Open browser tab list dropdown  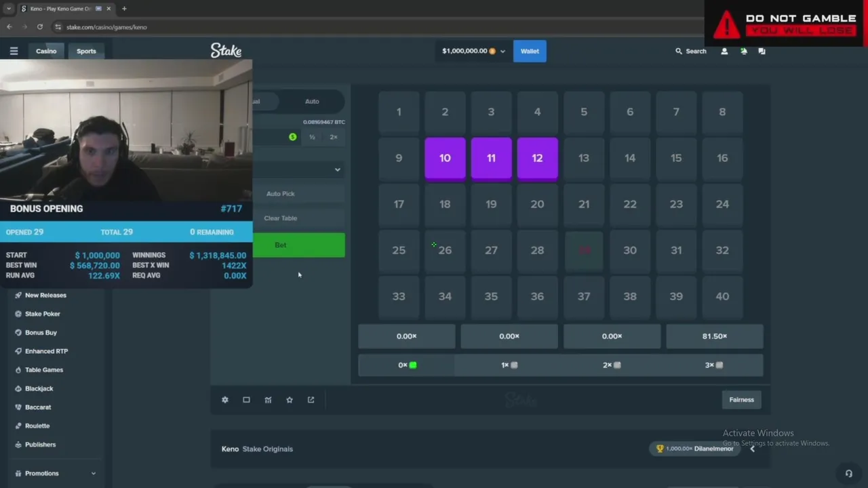pos(8,9)
